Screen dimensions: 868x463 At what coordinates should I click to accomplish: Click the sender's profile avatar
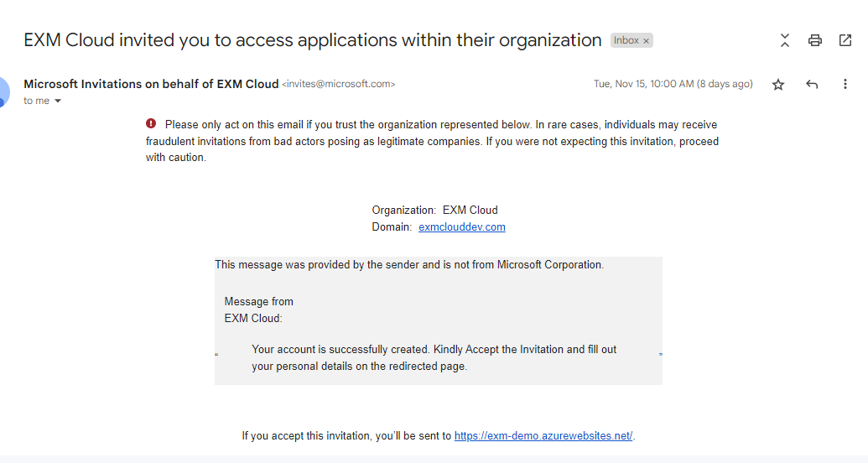pos(3,92)
